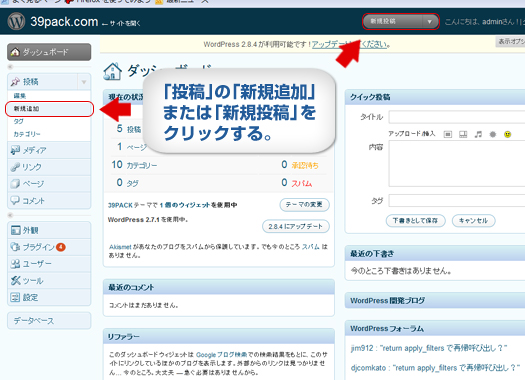Open the 5 投稿 count link
The image size is (525, 380).
click(129, 129)
